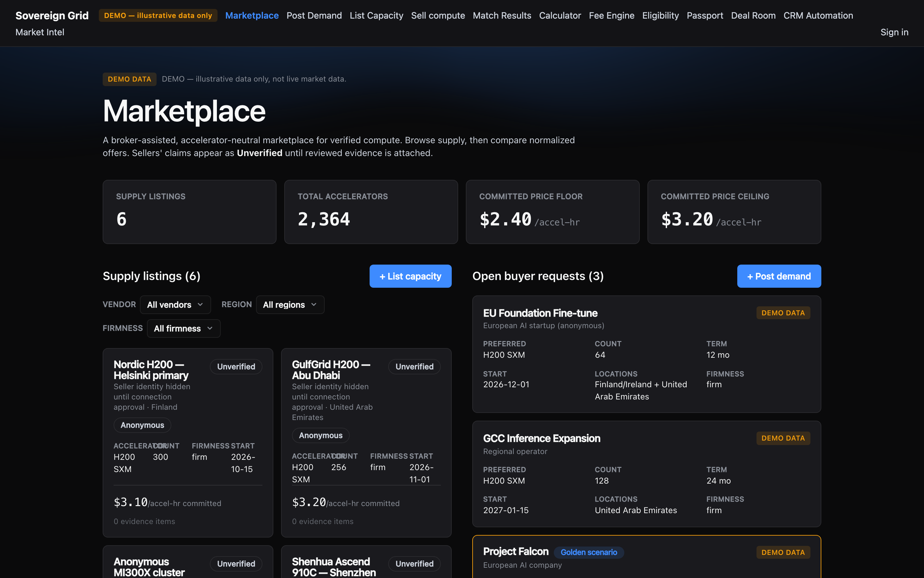The height and width of the screenshot is (578, 924).
Task: Click the 12 mo term value
Action: pyautogui.click(x=718, y=355)
